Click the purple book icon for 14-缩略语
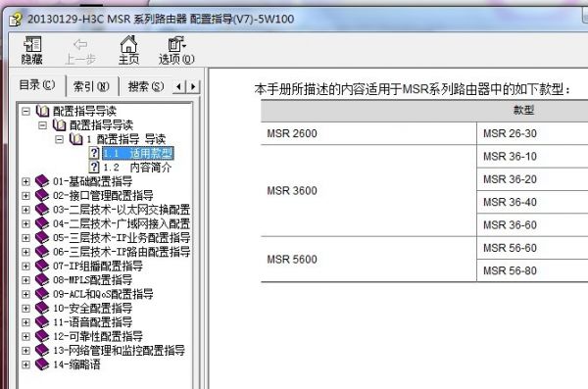Screen dimensions: 588x389 pyautogui.click(x=42, y=365)
